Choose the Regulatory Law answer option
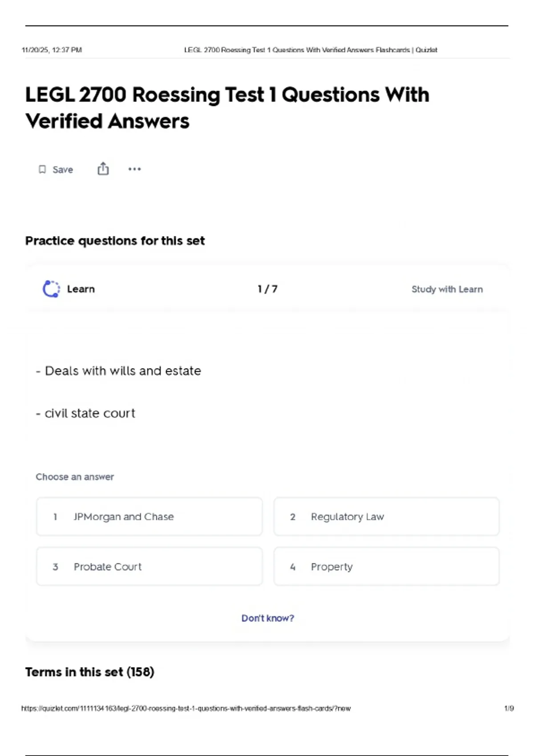This screenshot has height=756, width=534. (x=386, y=517)
